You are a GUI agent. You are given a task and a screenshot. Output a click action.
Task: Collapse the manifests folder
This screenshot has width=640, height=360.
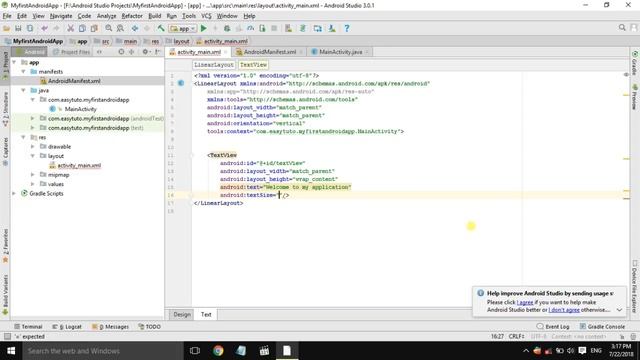[x=24, y=72]
